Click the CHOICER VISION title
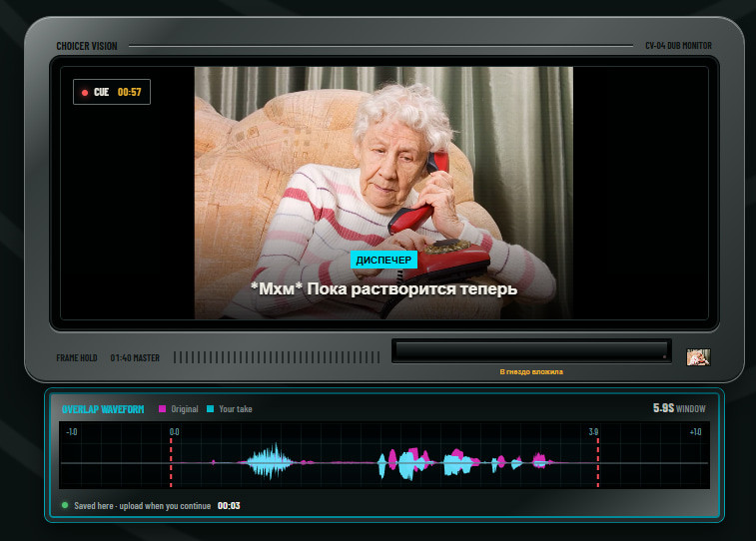The image size is (756, 541). pos(87,46)
